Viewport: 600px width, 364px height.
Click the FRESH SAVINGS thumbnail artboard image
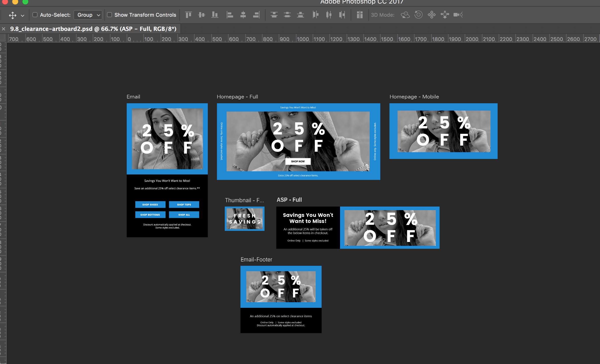(245, 219)
